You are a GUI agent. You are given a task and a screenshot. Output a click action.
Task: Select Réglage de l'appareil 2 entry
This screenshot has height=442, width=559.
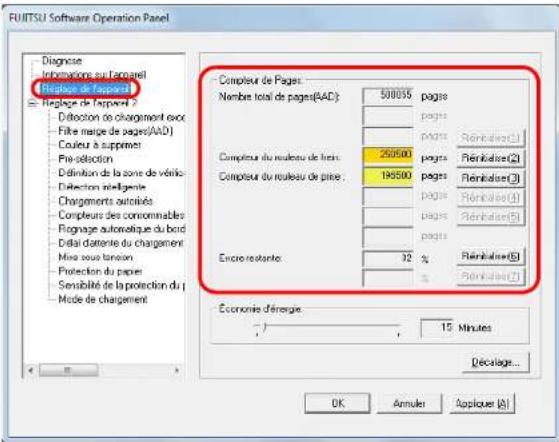89,103
